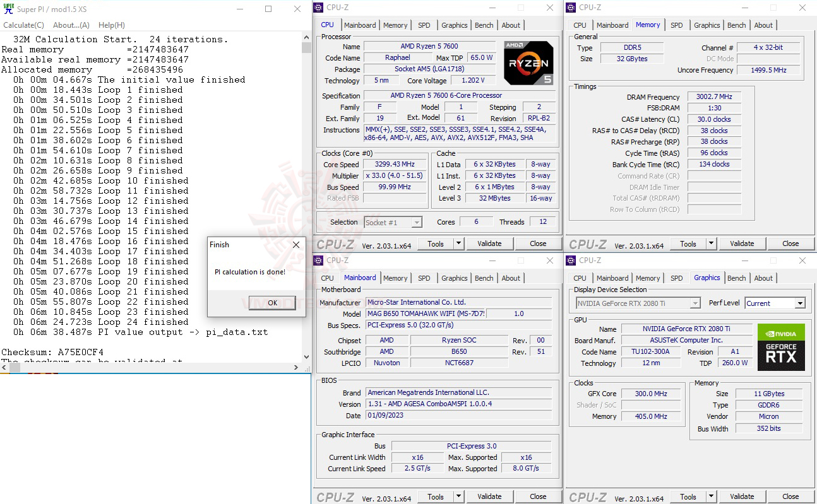
Task: Click the Multiplier value x 33.0 (4.0 - 51.5)
Action: 395,176
